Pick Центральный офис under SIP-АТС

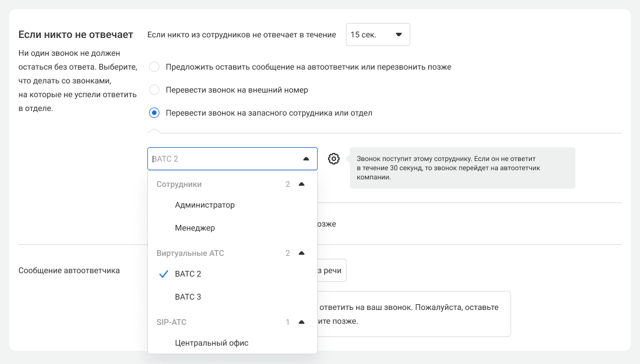(x=212, y=343)
